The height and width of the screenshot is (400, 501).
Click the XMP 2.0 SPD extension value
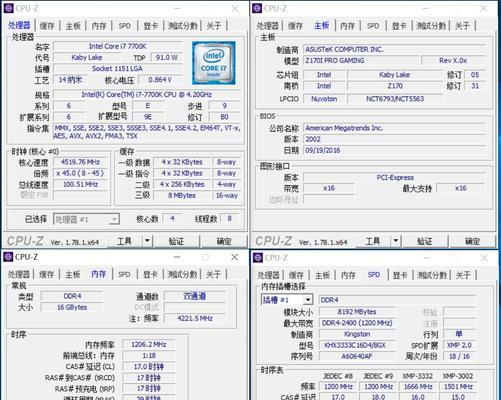[x=459, y=345]
